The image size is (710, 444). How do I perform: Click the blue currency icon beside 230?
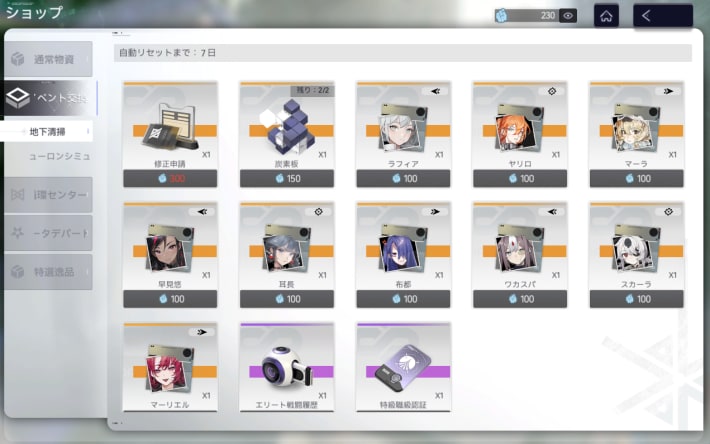pyautogui.click(x=501, y=16)
